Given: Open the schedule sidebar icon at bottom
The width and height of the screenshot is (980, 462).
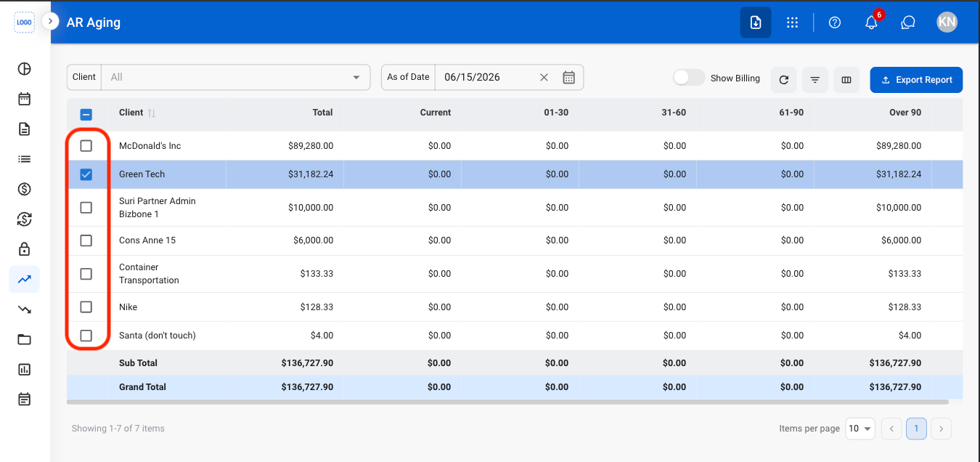Looking at the screenshot, I should point(25,399).
